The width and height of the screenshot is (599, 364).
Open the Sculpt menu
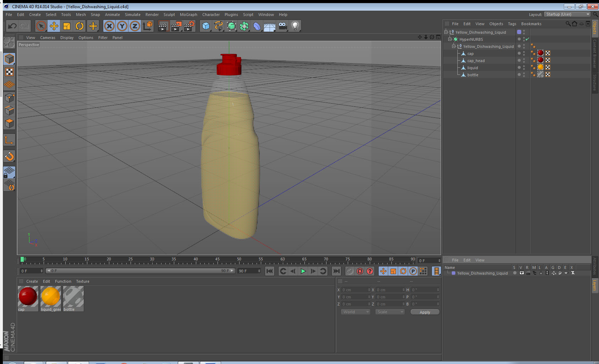click(x=169, y=15)
